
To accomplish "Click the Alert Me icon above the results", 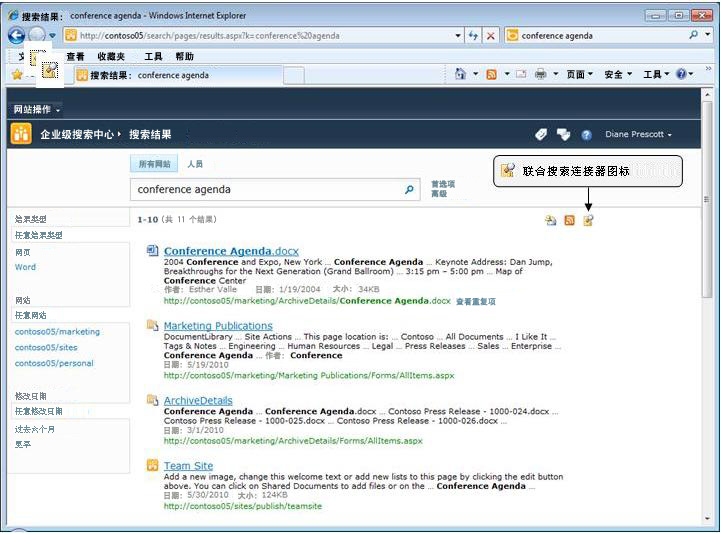I will 550,220.
